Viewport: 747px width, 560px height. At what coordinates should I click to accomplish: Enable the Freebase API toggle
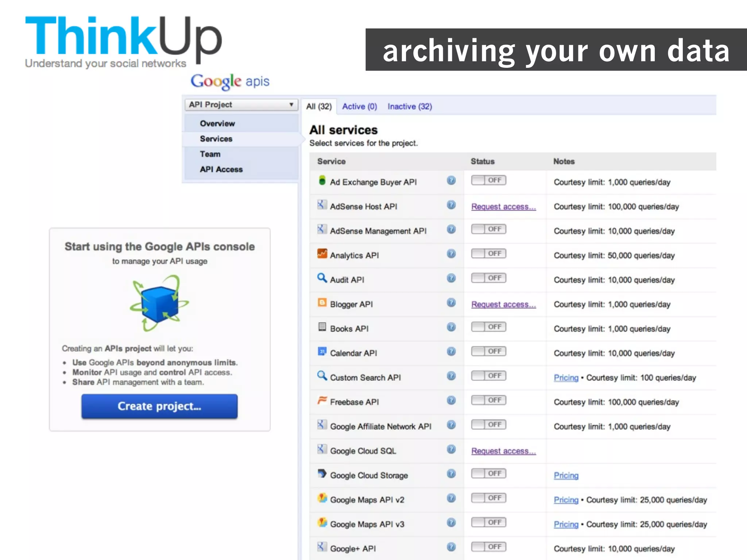(489, 400)
